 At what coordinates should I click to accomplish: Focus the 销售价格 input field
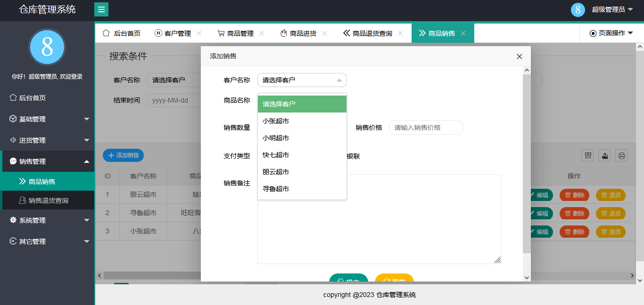pyautogui.click(x=426, y=128)
